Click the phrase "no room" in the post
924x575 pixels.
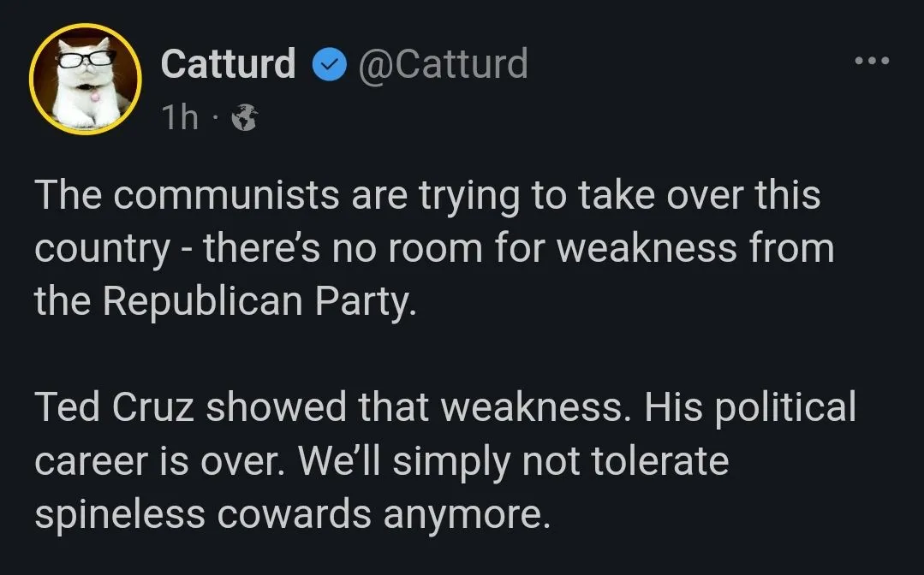426,249
